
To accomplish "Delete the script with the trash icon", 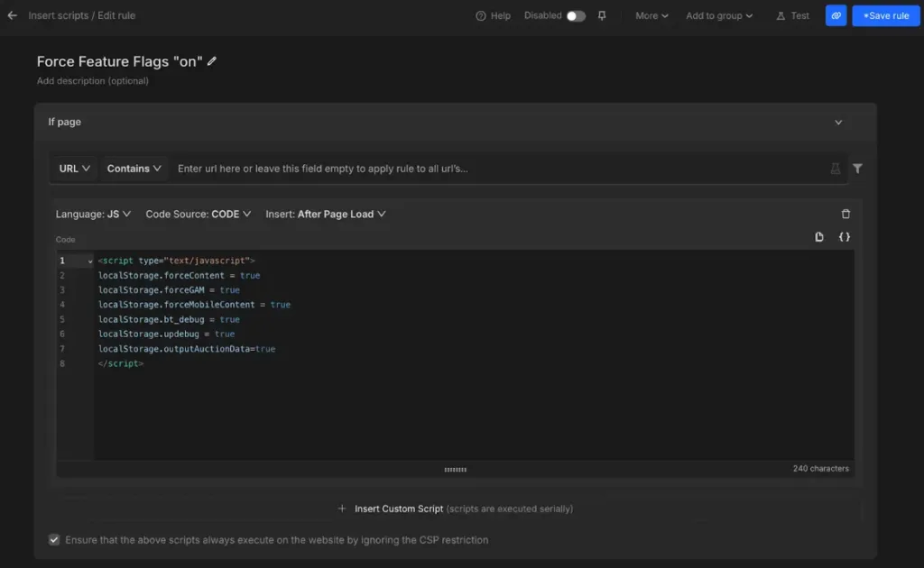I will point(845,215).
